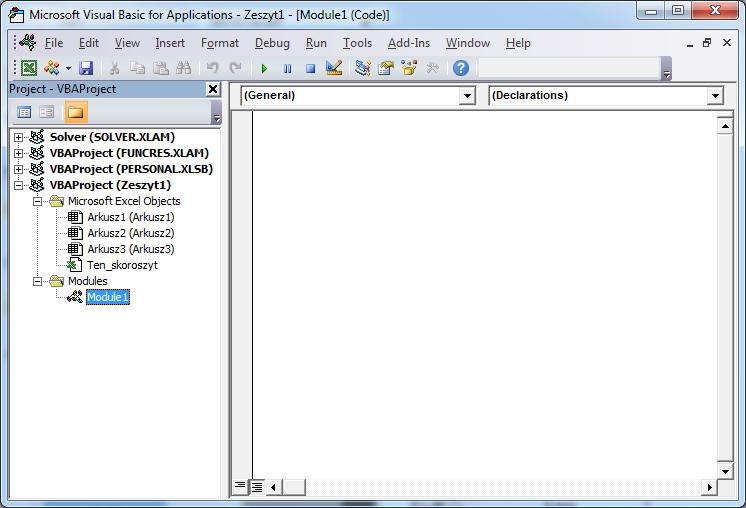Viewport: 746px width, 508px height.
Task: Open the View menu
Action: [x=127, y=43]
